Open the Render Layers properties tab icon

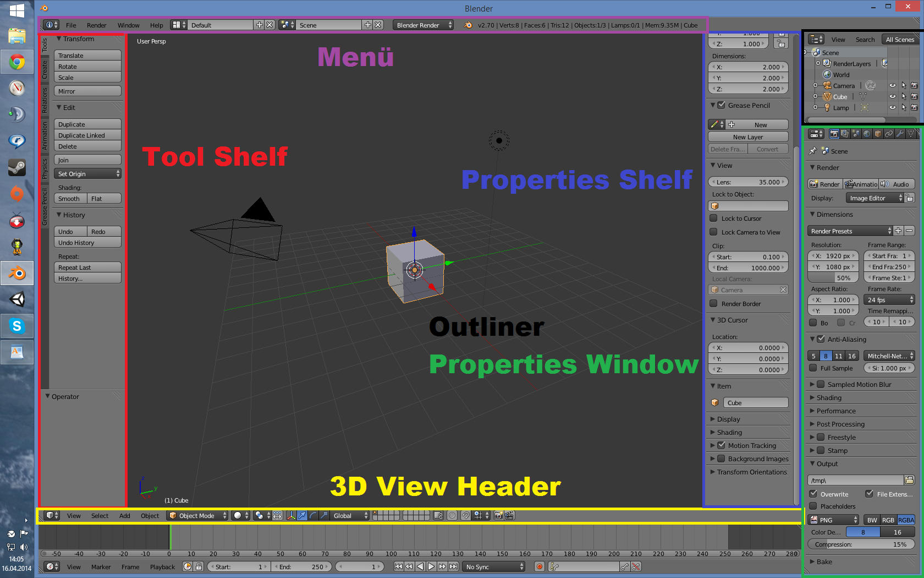pos(845,134)
